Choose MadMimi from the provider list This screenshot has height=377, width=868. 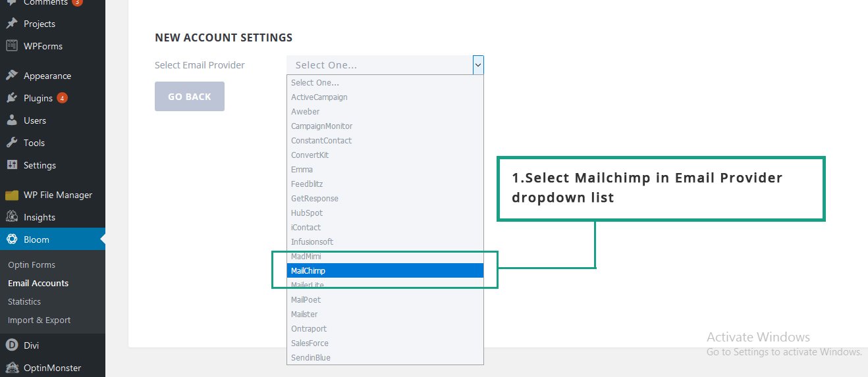(385, 256)
